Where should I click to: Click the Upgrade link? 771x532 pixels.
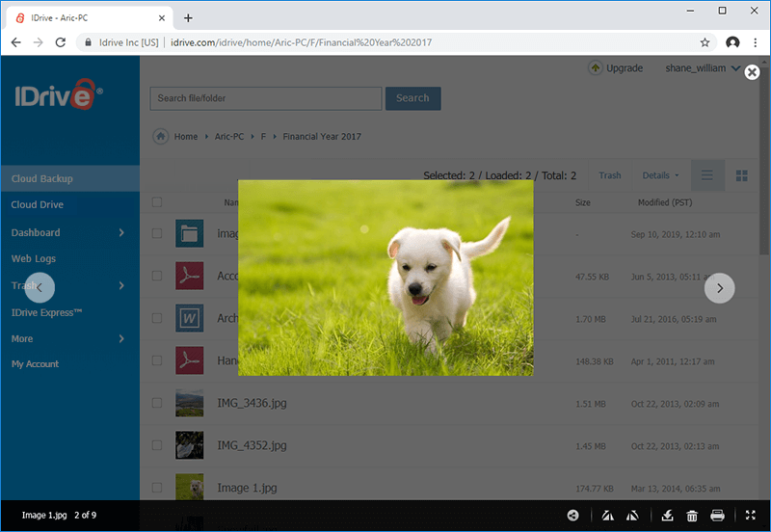click(x=625, y=68)
